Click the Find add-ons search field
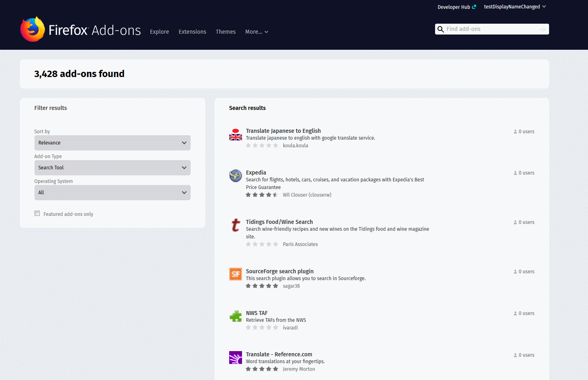Viewport: 588px width, 380px height. (x=491, y=29)
